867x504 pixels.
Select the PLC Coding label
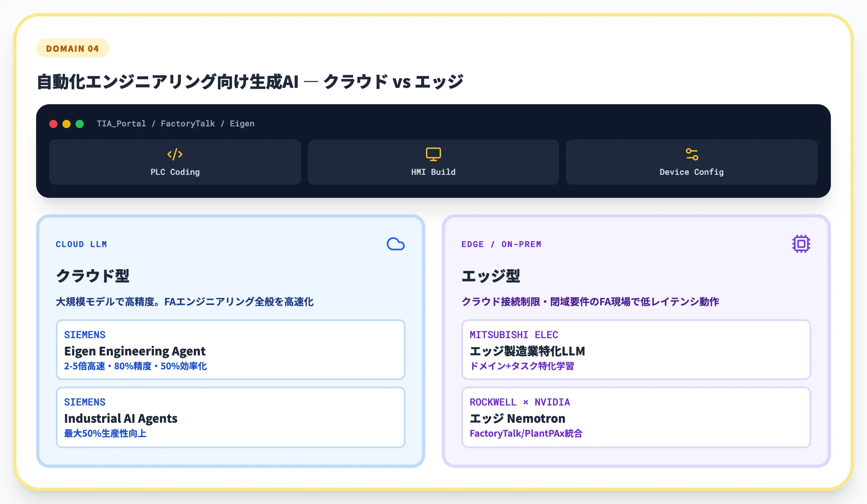click(x=175, y=172)
